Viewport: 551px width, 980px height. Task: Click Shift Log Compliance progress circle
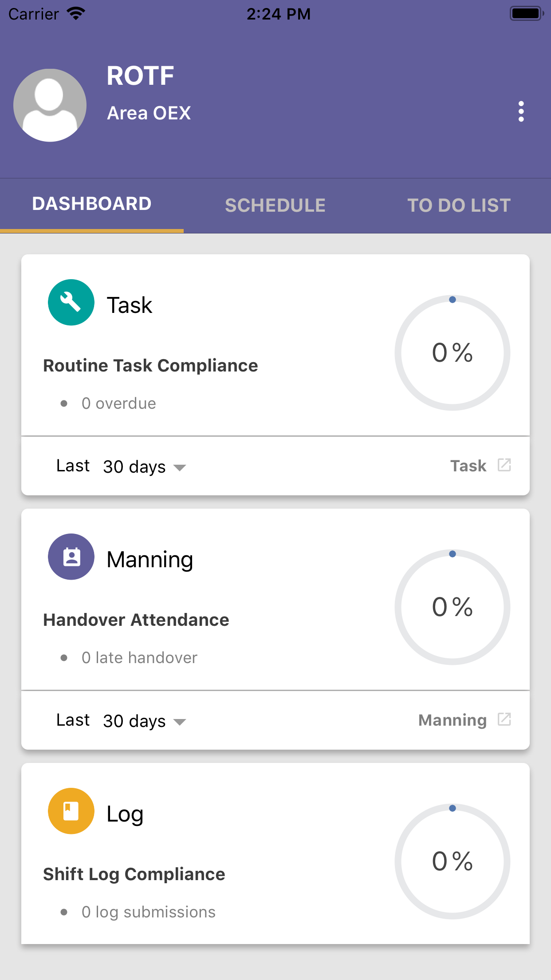[453, 861]
